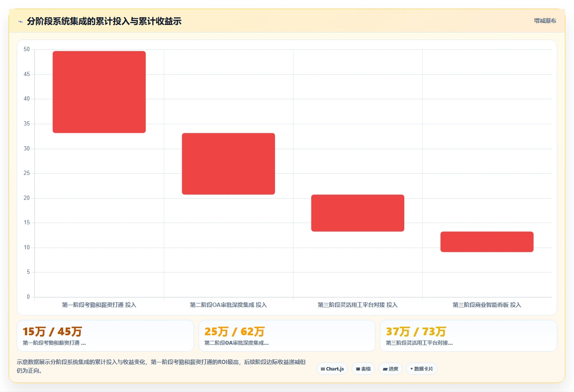Click axis label 第一阶段考勤和薪资打通 投入
Screen dimensions: 574x392
(99, 305)
